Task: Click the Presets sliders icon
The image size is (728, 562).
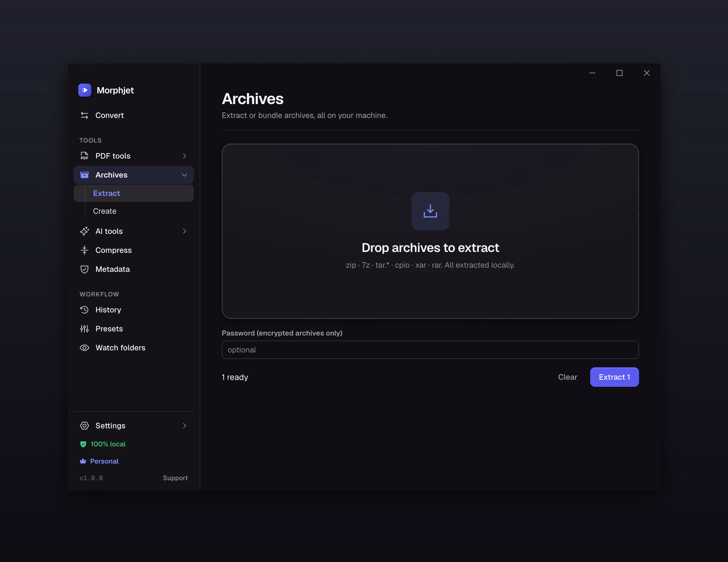Action: coord(84,329)
